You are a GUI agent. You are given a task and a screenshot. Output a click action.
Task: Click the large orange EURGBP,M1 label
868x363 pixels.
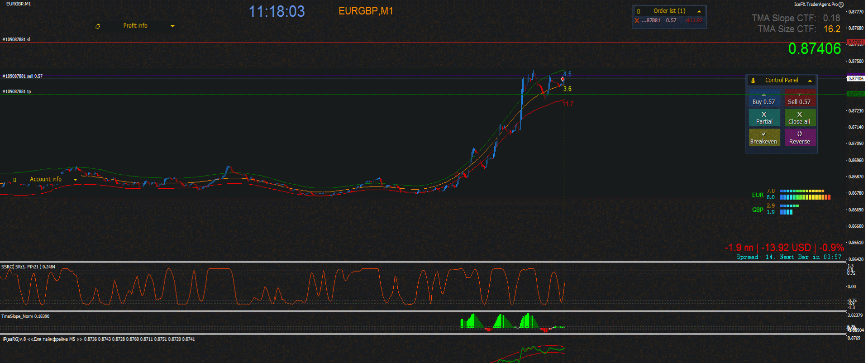(x=366, y=11)
